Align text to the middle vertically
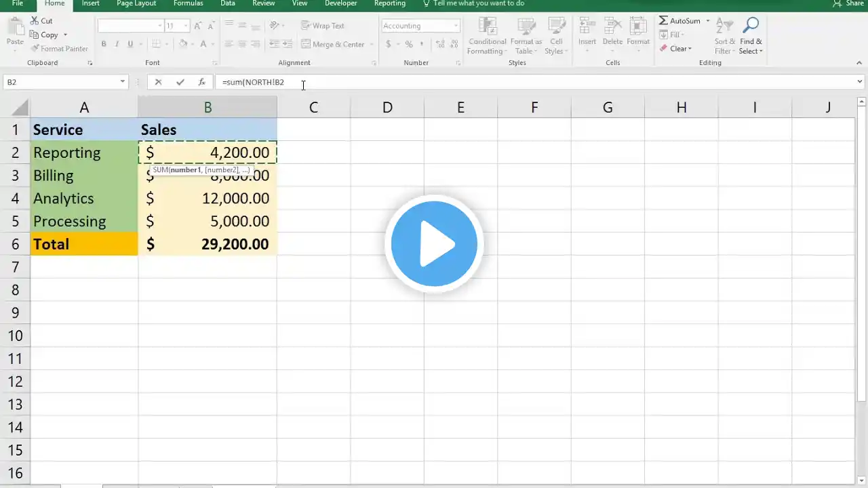Screen dimensions: 868x488 coord(242,26)
